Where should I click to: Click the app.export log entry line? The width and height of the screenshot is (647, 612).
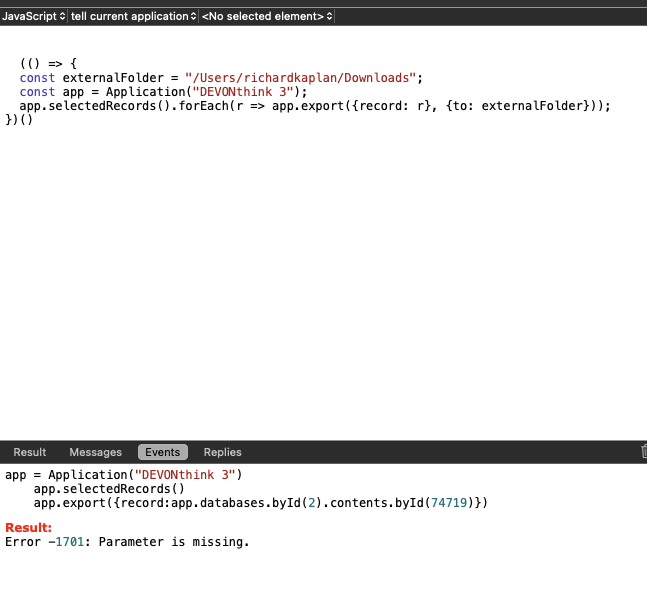[260, 502]
